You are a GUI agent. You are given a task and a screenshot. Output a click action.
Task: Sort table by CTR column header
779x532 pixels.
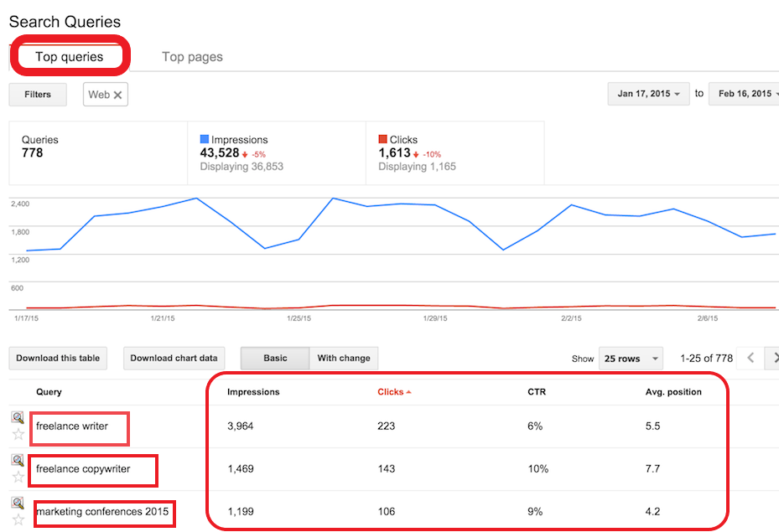537,392
